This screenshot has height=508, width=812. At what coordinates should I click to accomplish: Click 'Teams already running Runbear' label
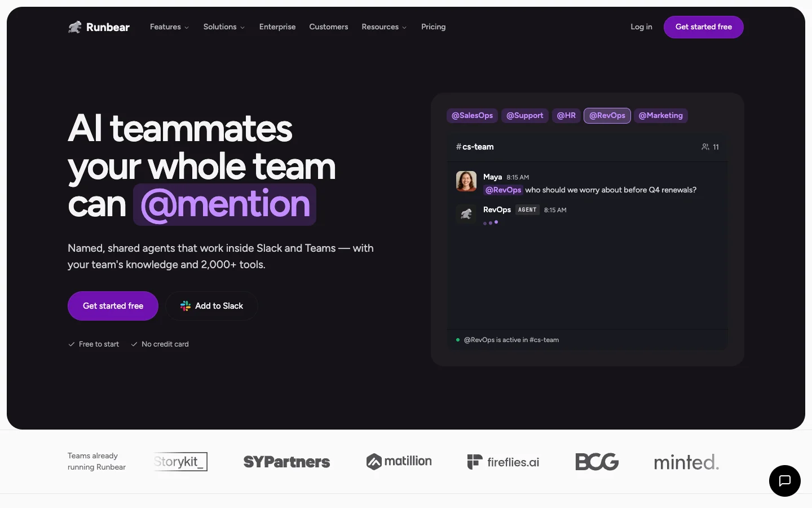pyautogui.click(x=96, y=462)
